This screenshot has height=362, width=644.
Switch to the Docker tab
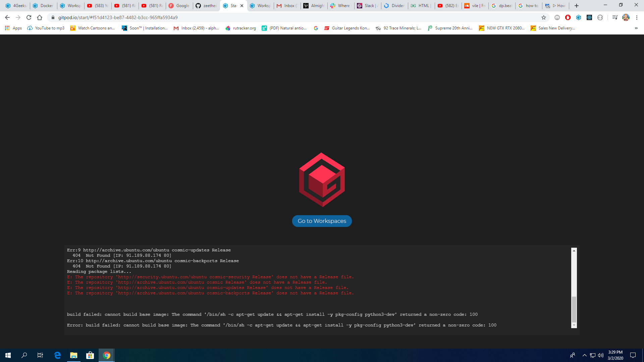44,6
